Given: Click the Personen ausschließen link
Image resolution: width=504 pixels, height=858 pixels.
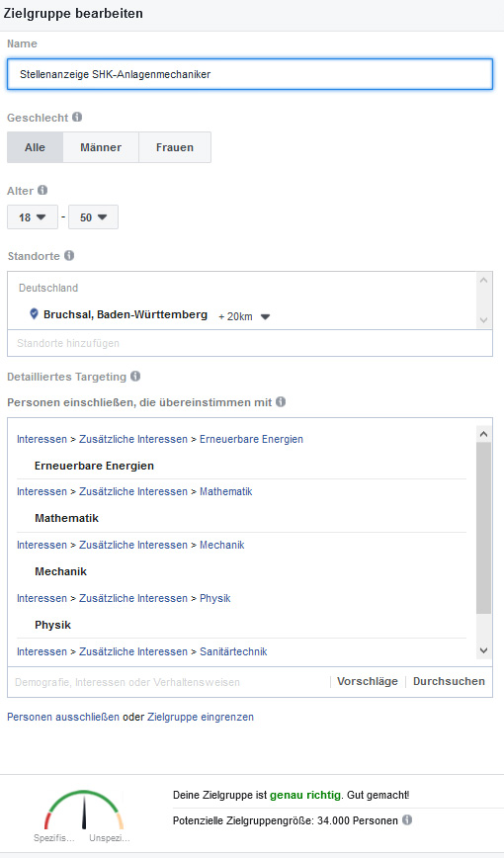Looking at the screenshot, I should coord(63,717).
